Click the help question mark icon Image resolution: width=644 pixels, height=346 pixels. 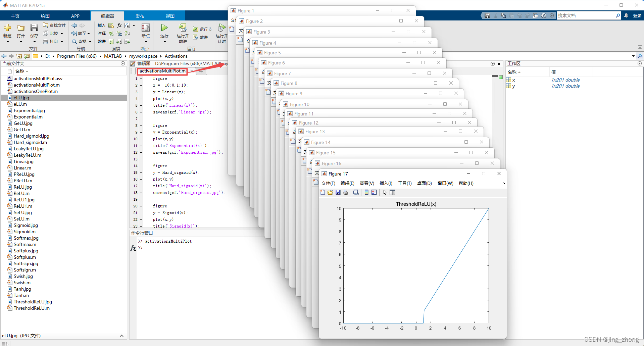[x=544, y=15]
